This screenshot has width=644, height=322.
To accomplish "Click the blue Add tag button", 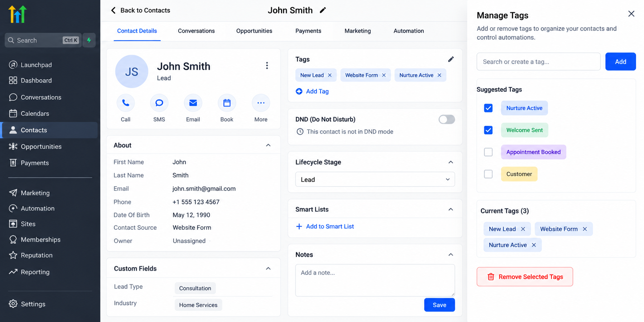I will pyautogui.click(x=620, y=62).
